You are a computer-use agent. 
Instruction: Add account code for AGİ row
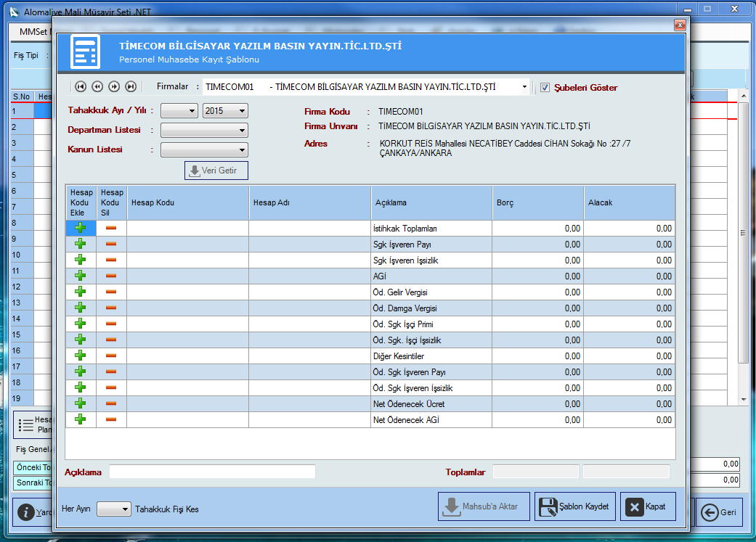tap(81, 276)
